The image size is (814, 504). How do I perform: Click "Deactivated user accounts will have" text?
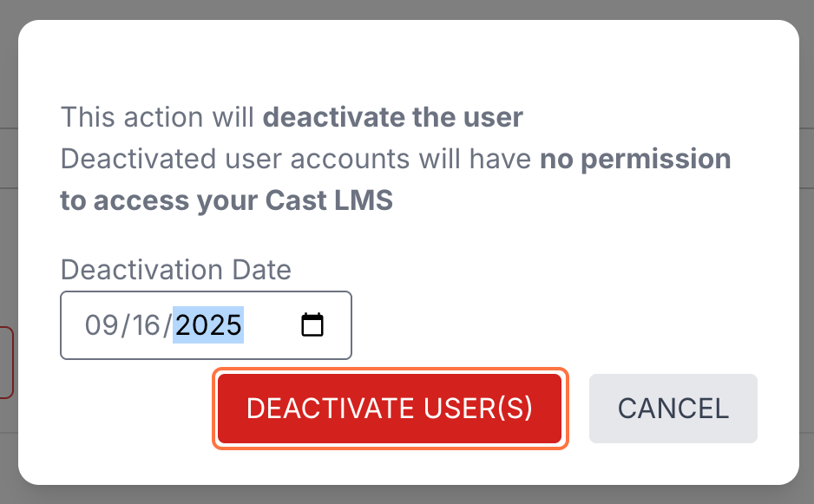tap(296, 160)
